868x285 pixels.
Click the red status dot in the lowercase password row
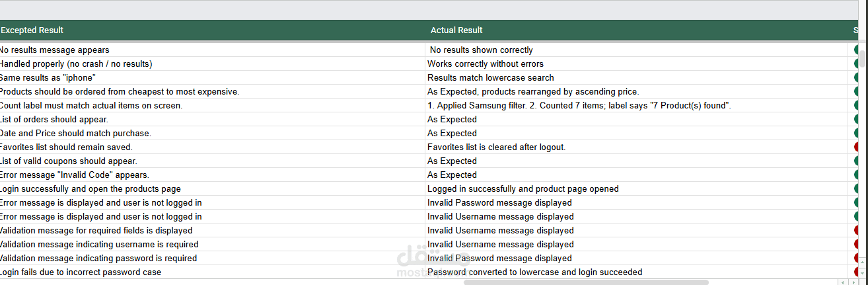coord(857,272)
